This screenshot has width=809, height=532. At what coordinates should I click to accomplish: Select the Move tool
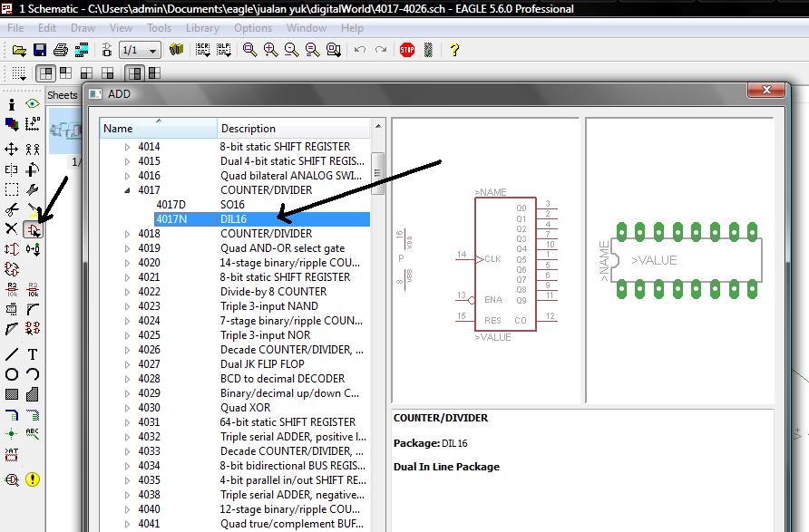point(12,149)
